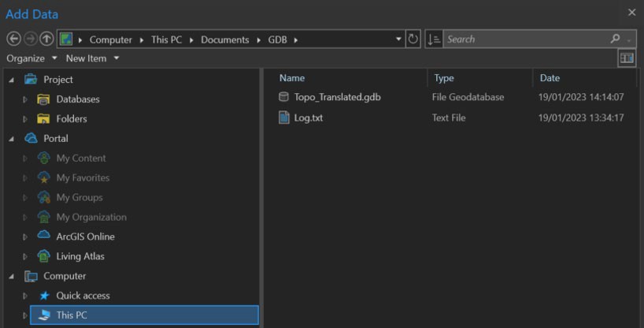Click Documents in the breadcrumb path
The width and height of the screenshot is (644, 328).
click(224, 39)
